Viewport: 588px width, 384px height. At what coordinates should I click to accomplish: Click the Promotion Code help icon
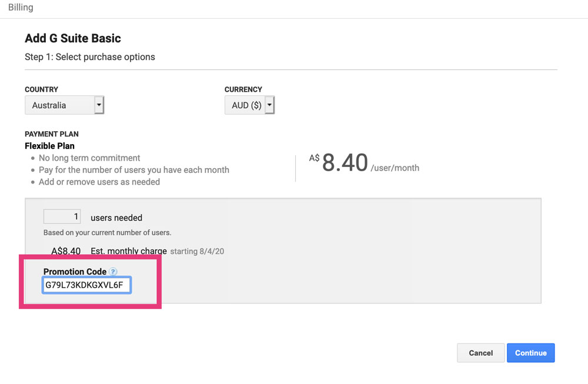pyautogui.click(x=113, y=272)
